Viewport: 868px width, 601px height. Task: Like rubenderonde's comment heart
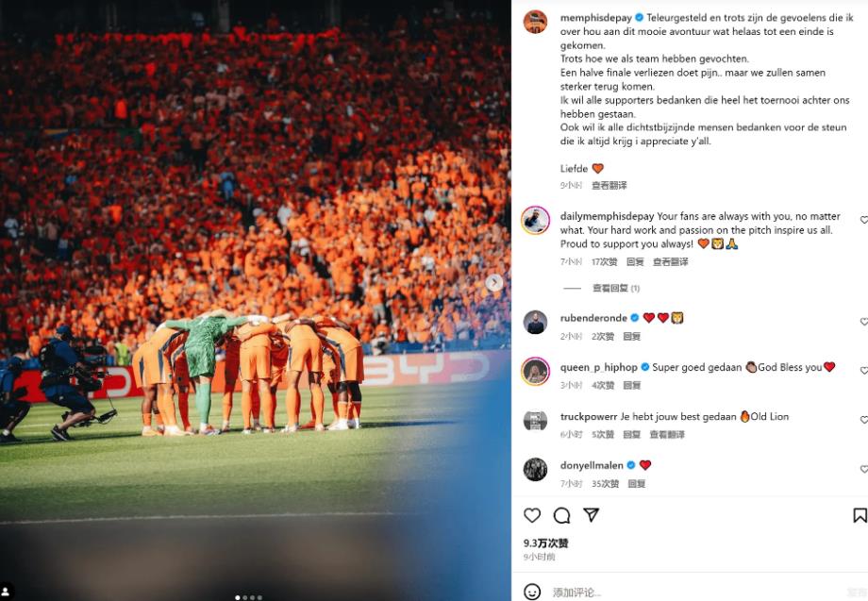[863, 322]
